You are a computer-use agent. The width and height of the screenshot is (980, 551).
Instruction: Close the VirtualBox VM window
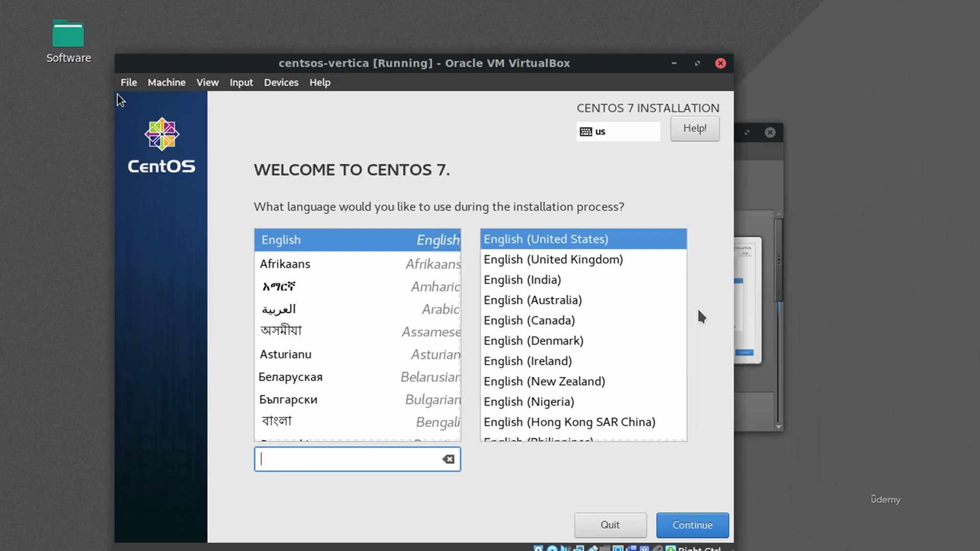pos(720,63)
